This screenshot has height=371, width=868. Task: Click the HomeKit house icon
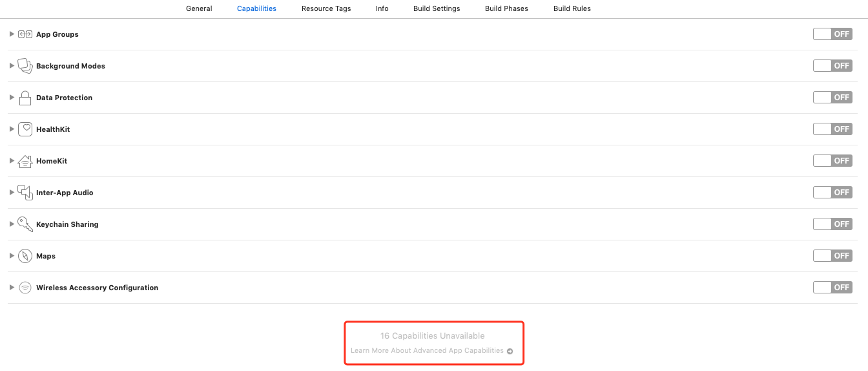[25, 161]
